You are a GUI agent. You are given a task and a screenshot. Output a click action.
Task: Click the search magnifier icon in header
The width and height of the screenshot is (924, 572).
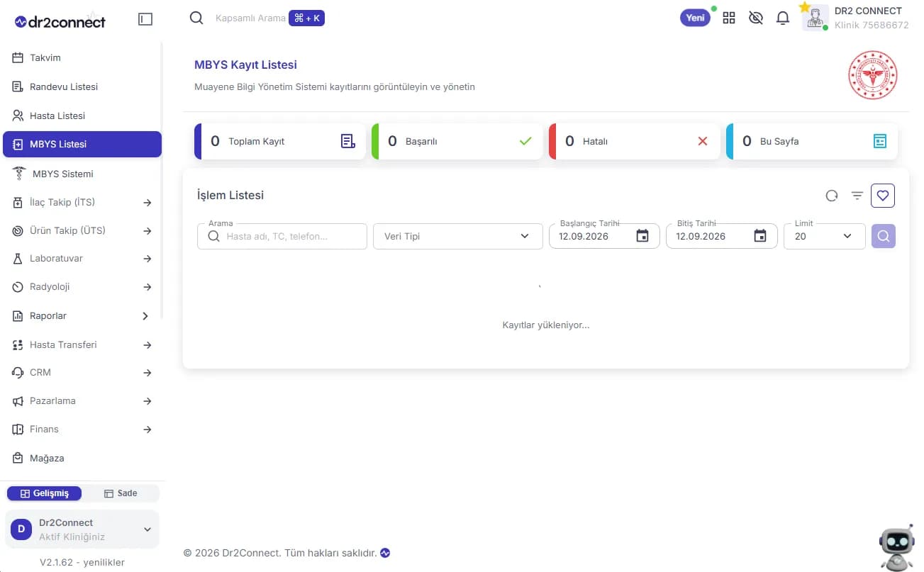pyautogui.click(x=196, y=18)
